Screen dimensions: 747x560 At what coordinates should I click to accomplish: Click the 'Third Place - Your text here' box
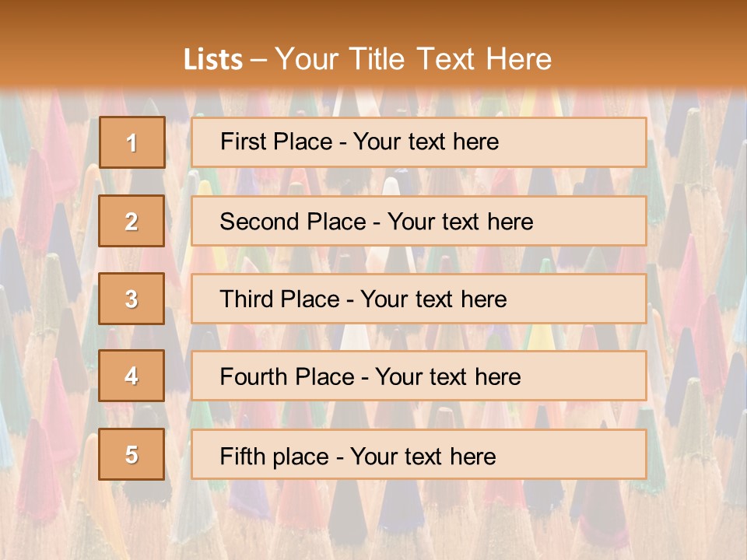pyautogui.click(x=419, y=299)
